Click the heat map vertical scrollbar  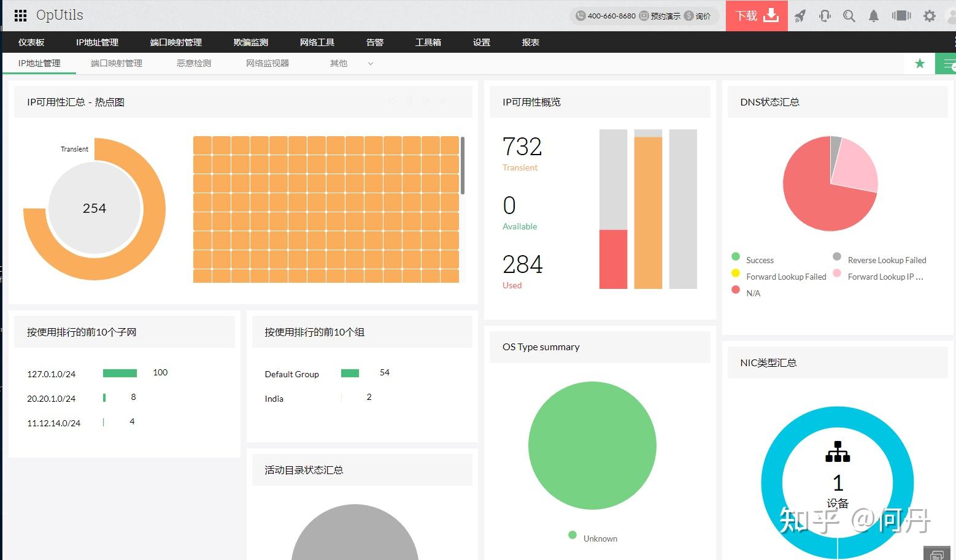click(x=463, y=166)
